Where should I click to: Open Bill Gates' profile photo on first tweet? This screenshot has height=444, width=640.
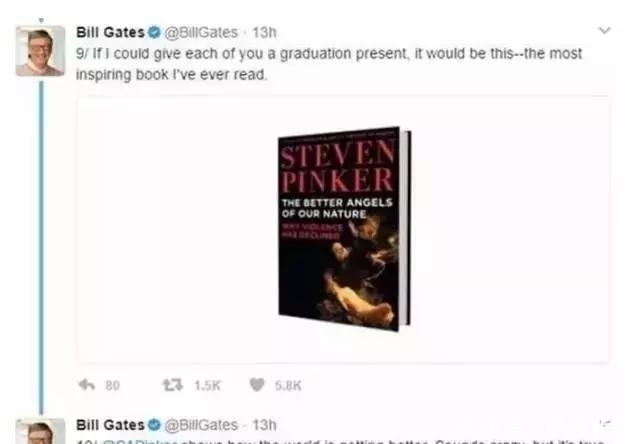tap(40, 51)
